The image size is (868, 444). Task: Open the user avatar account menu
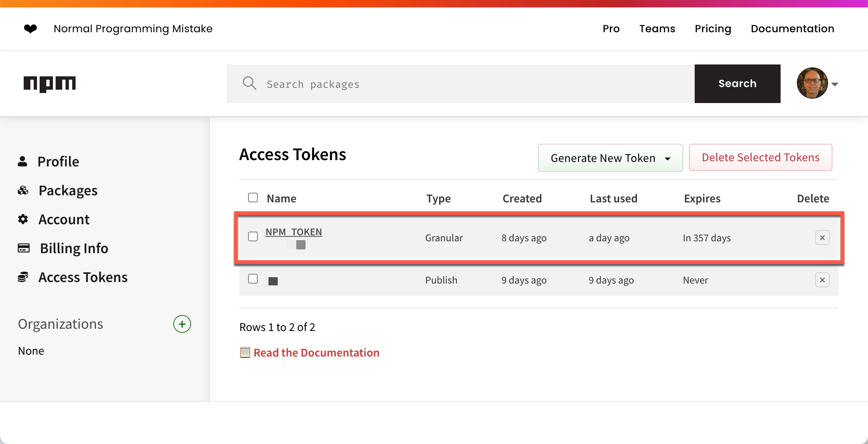pyautogui.click(x=817, y=83)
